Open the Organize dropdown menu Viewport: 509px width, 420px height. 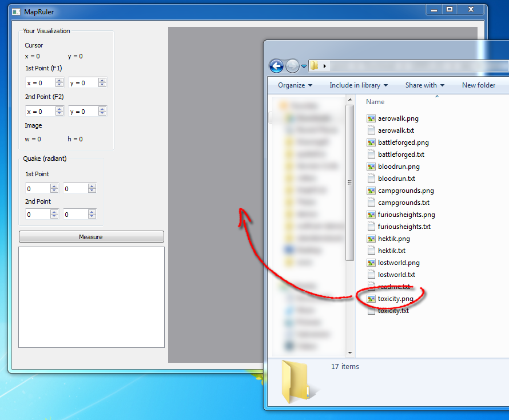click(x=295, y=85)
